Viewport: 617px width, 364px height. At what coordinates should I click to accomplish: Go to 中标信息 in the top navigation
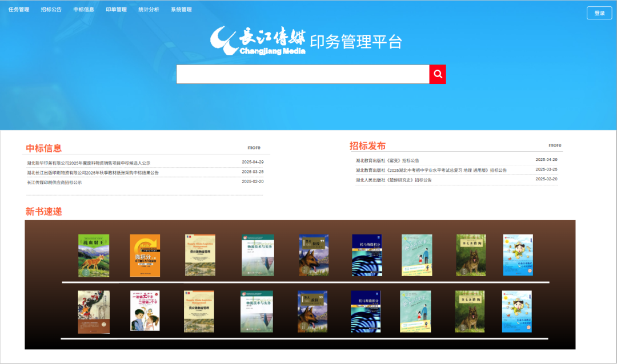[84, 10]
